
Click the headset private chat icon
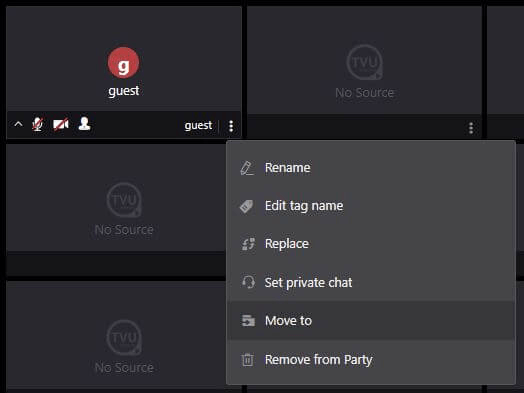(x=248, y=282)
